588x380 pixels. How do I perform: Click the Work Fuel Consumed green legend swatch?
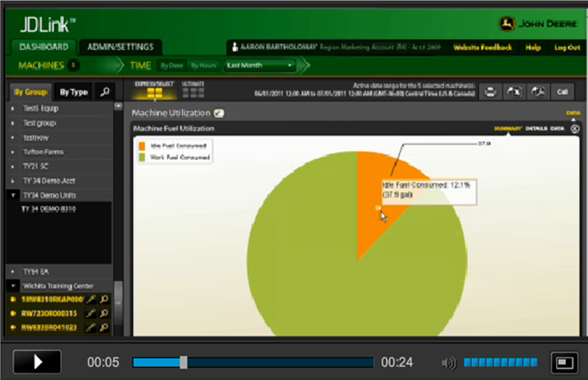142,158
